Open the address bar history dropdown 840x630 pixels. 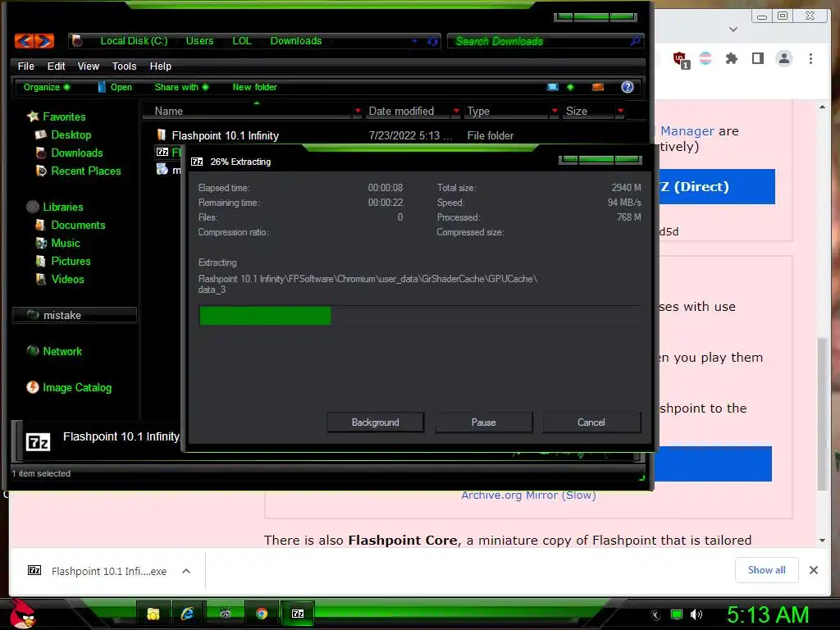click(414, 41)
